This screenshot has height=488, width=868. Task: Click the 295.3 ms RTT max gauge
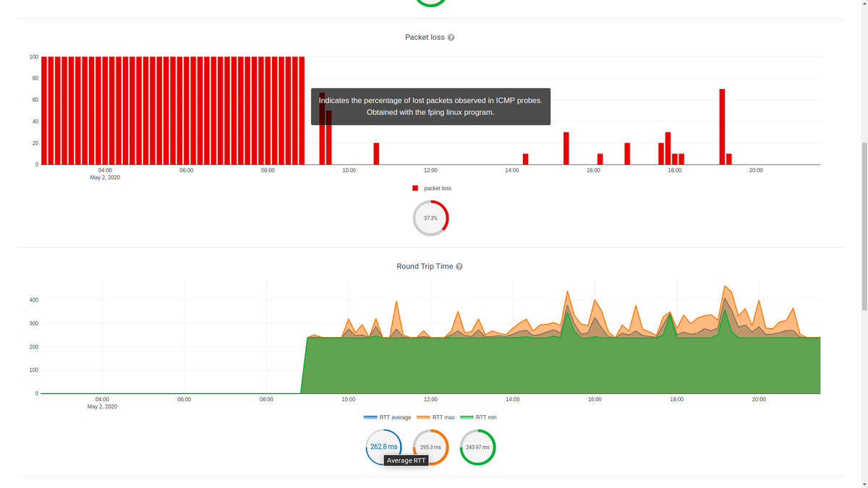click(430, 448)
